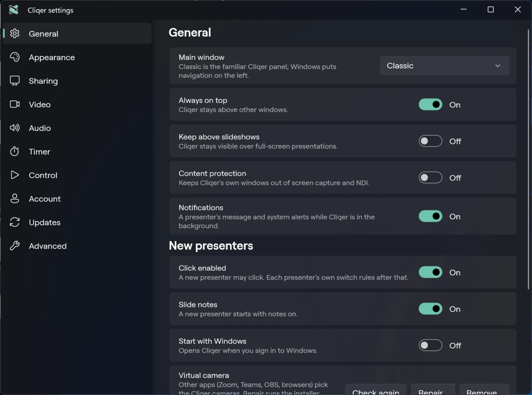Open the Account section
This screenshot has height=395, width=532.
pyautogui.click(x=77, y=199)
